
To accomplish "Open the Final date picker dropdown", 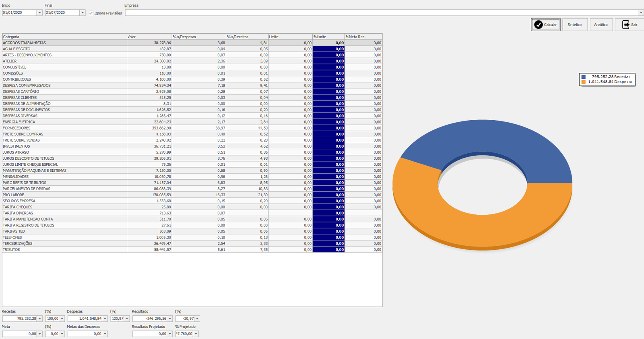I will point(83,13).
